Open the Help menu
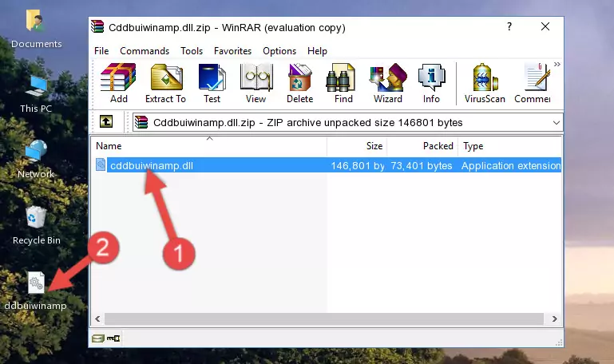Image resolution: width=614 pixels, height=364 pixels. (x=317, y=51)
